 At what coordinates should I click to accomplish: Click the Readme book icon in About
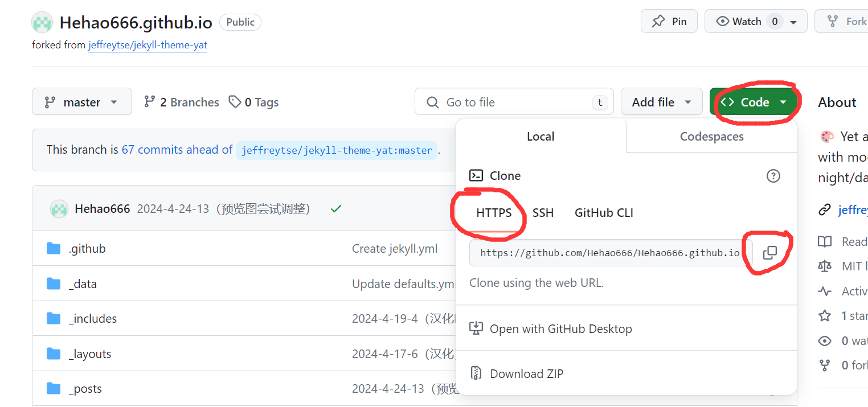[x=825, y=242]
